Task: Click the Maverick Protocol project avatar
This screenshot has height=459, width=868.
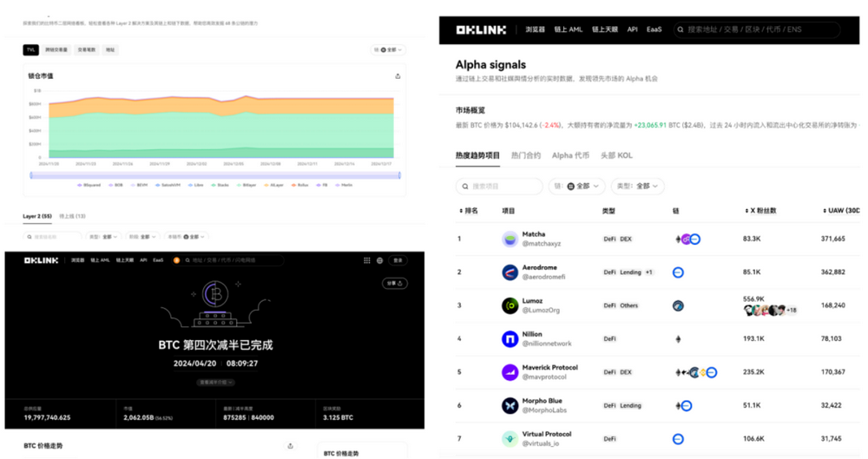Action: [510, 372]
